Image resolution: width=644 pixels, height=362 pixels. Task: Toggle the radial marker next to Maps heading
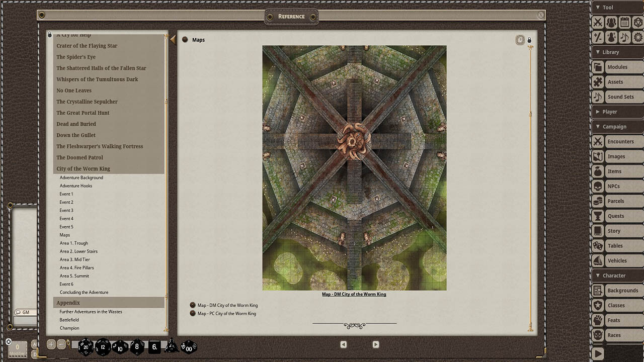click(185, 40)
